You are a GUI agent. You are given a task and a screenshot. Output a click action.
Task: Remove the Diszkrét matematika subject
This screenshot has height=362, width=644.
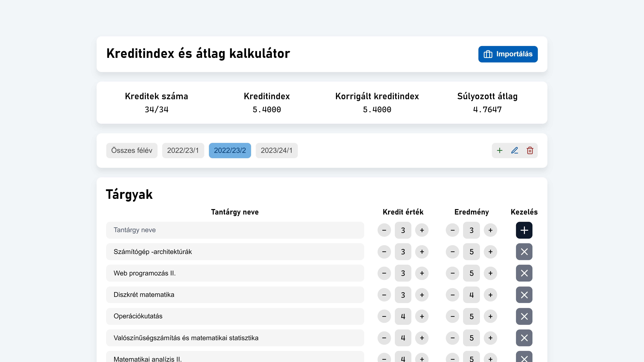pos(524,295)
